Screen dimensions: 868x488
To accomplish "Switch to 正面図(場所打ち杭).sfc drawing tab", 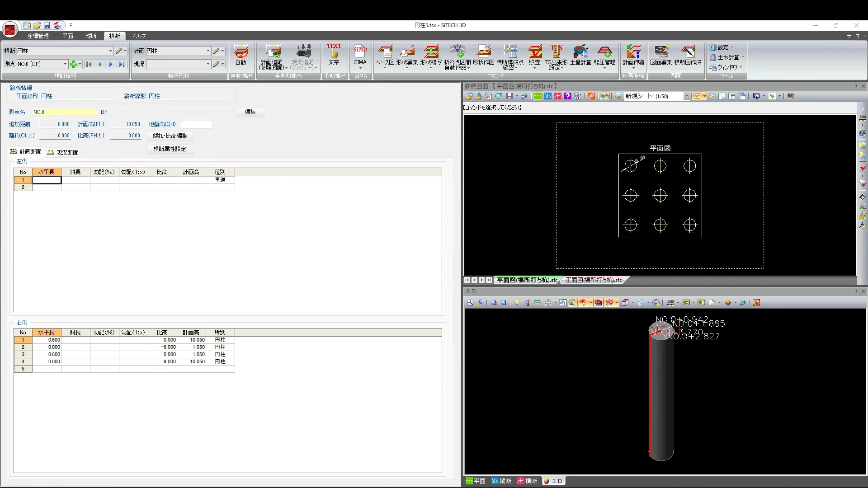I will (593, 280).
